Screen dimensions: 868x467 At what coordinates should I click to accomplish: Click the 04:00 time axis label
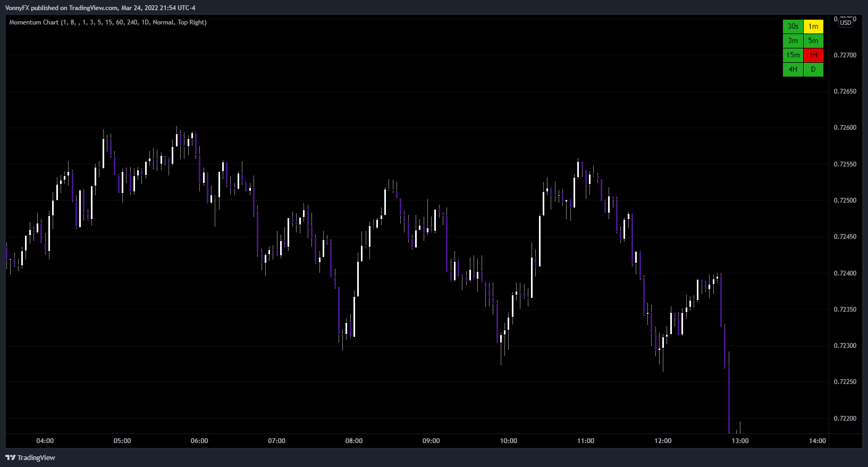(x=45, y=441)
